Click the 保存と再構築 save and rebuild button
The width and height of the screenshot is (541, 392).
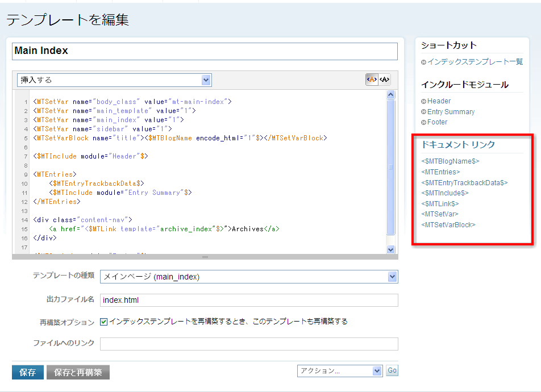(x=78, y=373)
